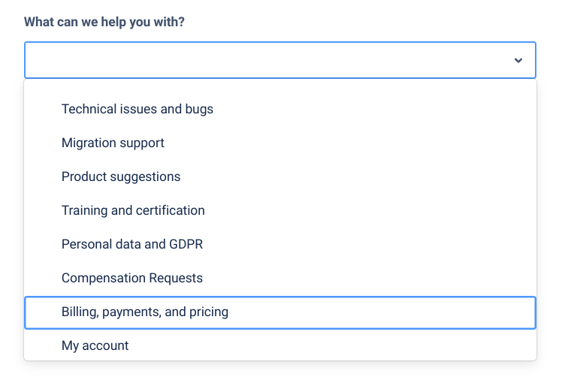Click highlighted "Billing, payments, and pricing" option
The height and width of the screenshot is (392, 565).
coord(145,312)
